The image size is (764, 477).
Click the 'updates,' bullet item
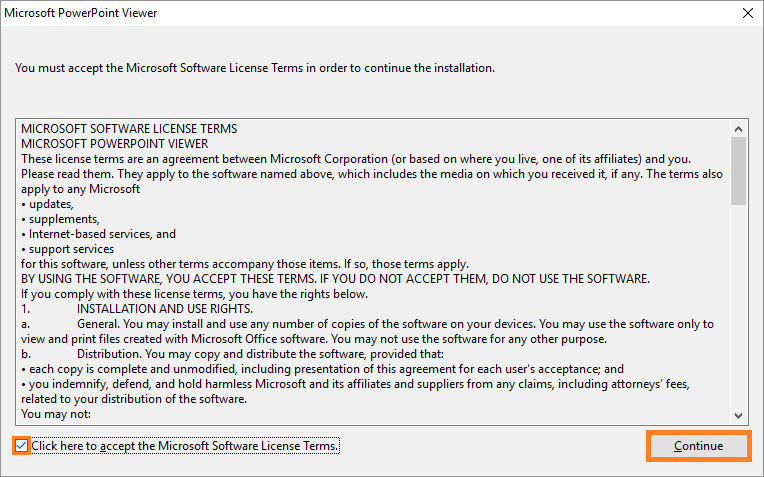47,204
